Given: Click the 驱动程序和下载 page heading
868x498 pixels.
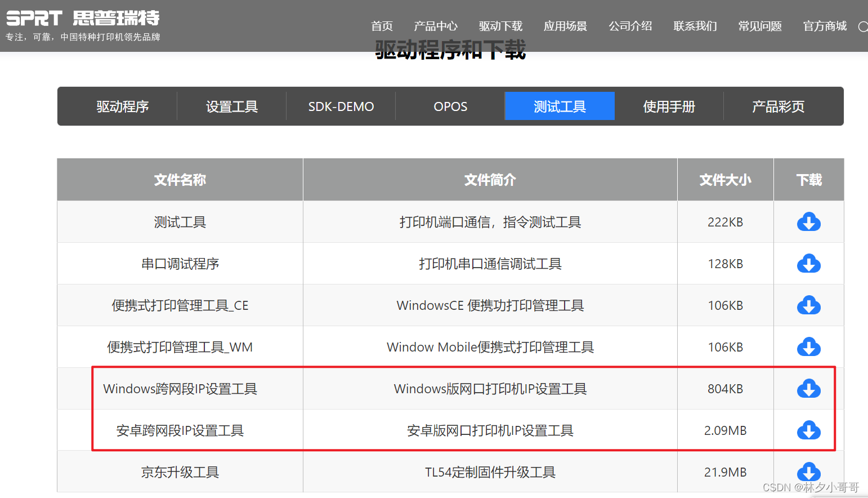Looking at the screenshot, I should coord(450,50).
